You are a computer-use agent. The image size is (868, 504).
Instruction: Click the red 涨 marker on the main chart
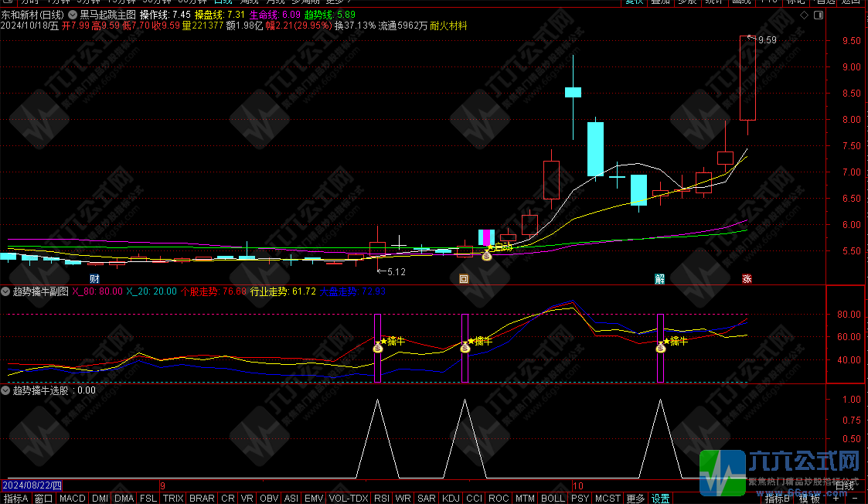(747, 278)
